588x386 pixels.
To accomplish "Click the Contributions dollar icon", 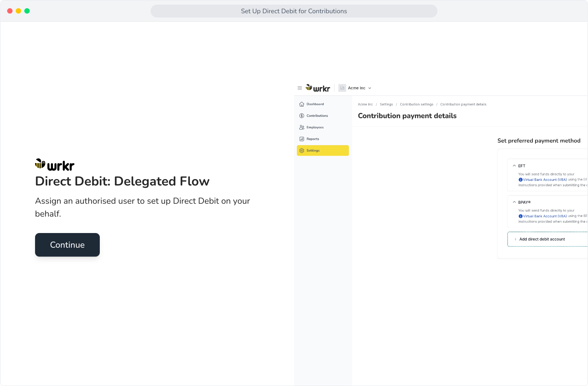I will [302, 116].
